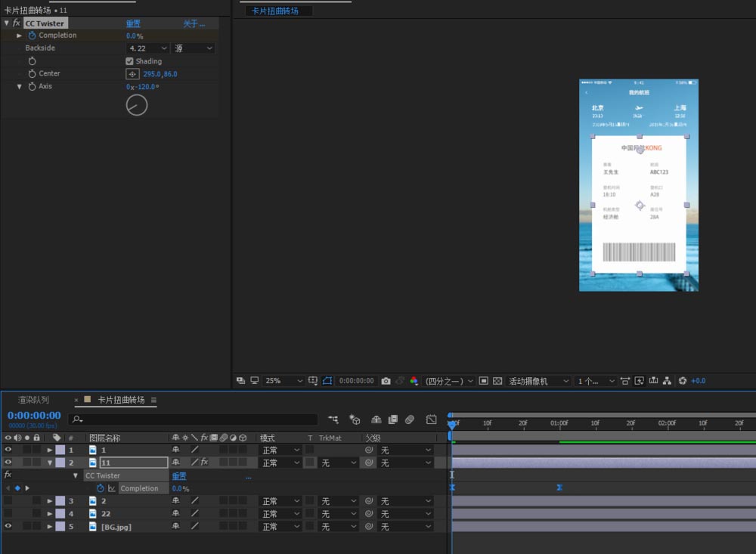Collapse the Axis property arrow
This screenshot has height=554, width=756.
pyautogui.click(x=20, y=87)
